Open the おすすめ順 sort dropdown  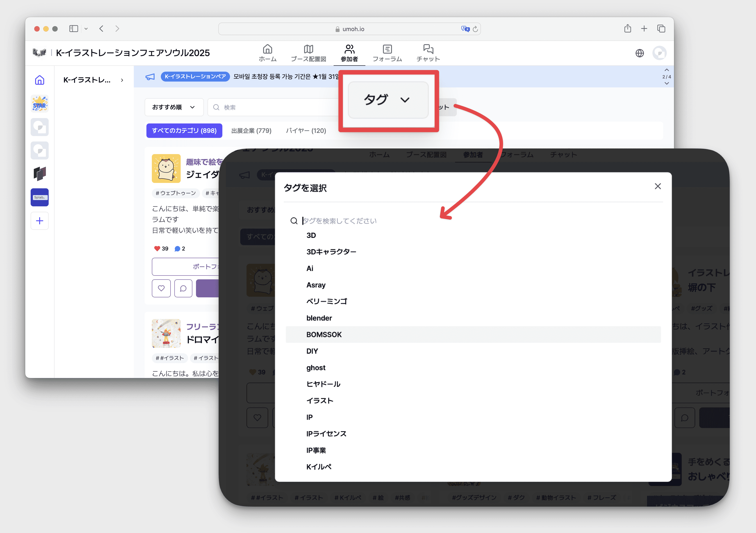coord(174,107)
